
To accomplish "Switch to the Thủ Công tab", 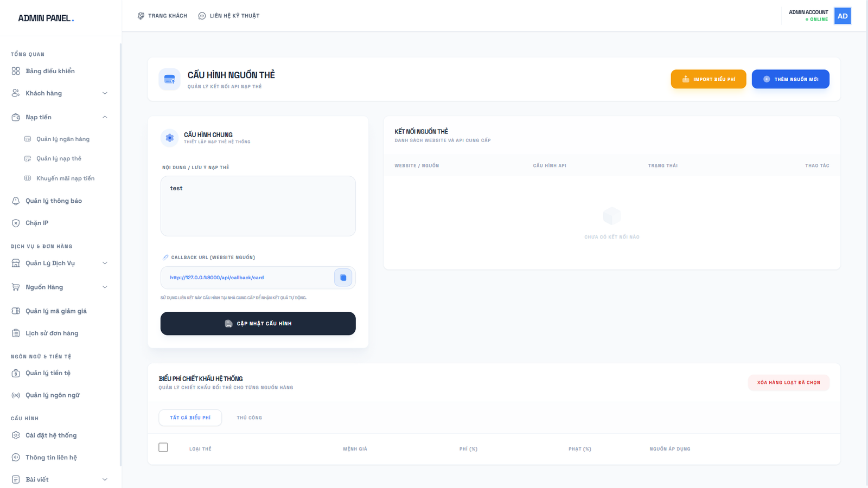I will (249, 418).
